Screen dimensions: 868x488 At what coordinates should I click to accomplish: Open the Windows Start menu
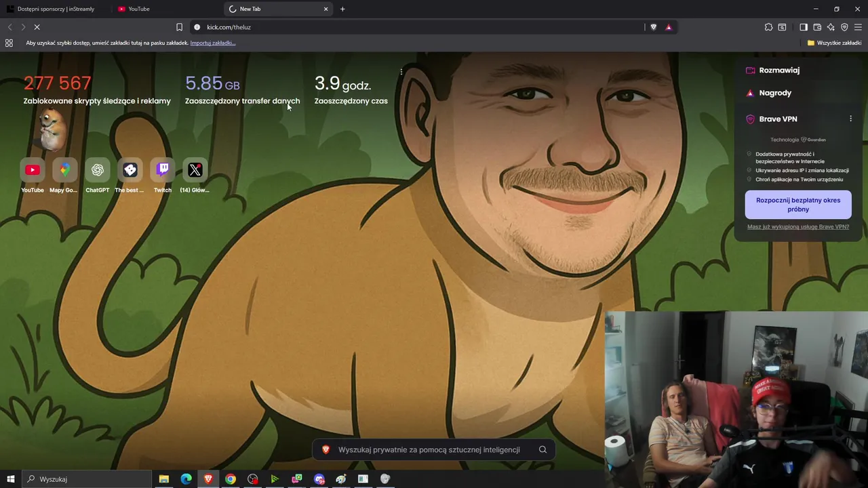pos(10,479)
